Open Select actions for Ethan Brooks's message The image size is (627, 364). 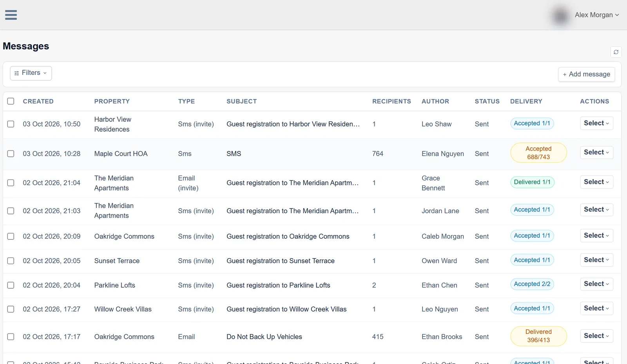point(596,336)
